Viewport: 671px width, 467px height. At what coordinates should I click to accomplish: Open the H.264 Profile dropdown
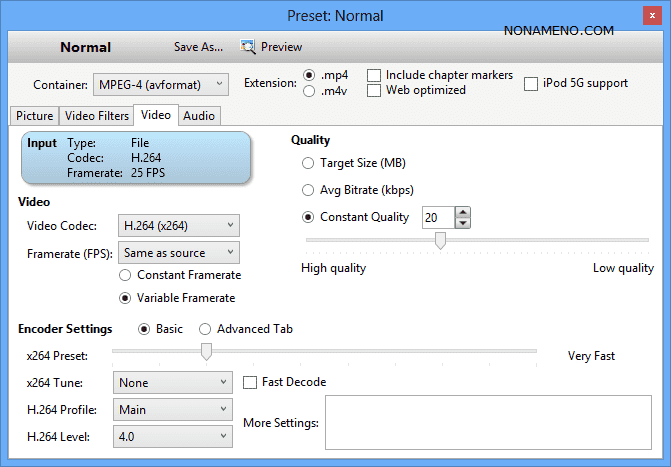pyautogui.click(x=172, y=410)
